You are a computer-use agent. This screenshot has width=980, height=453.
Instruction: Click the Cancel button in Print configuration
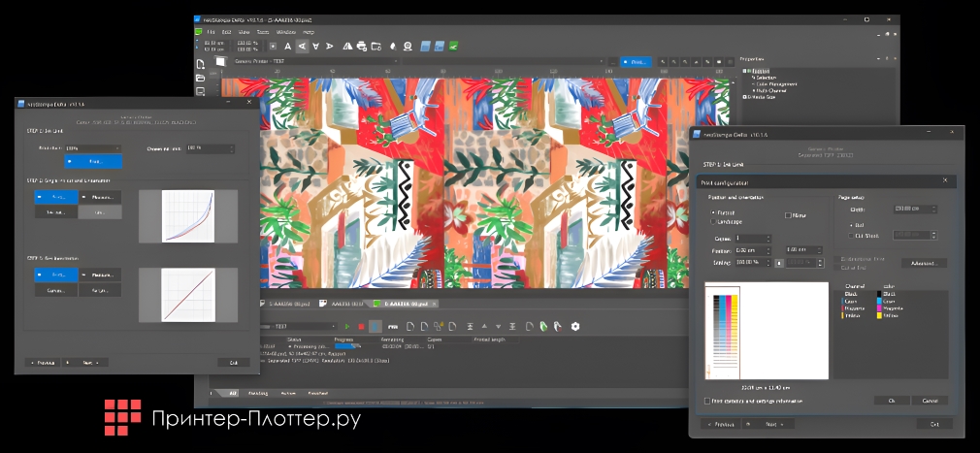(x=930, y=400)
